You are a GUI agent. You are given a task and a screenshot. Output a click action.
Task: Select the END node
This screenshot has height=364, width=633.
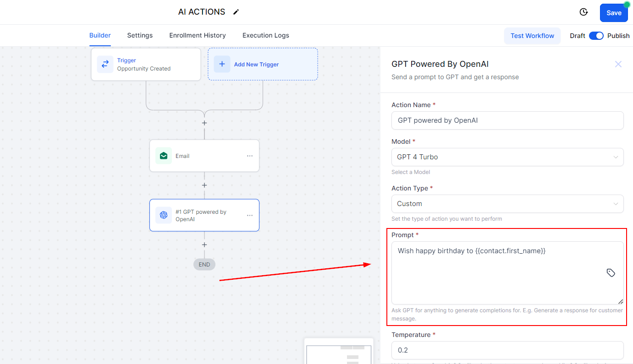pos(204,264)
